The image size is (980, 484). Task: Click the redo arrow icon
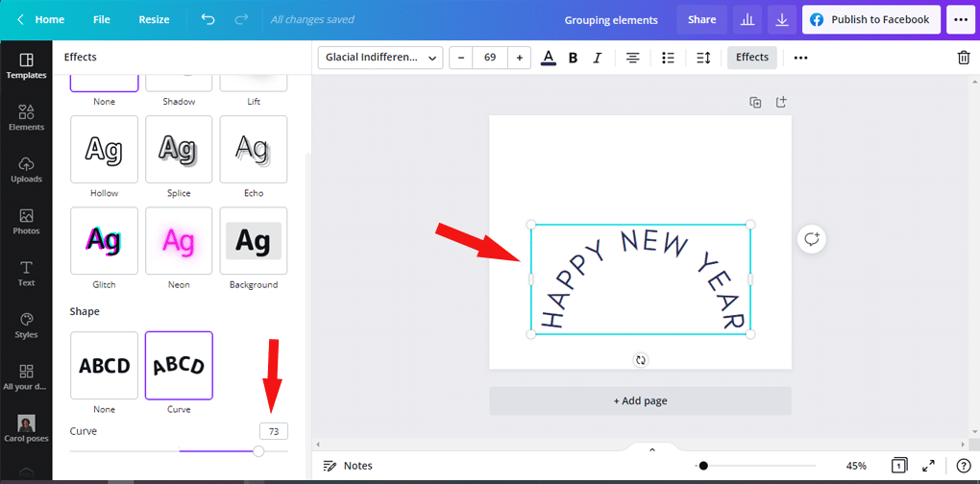point(241,19)
